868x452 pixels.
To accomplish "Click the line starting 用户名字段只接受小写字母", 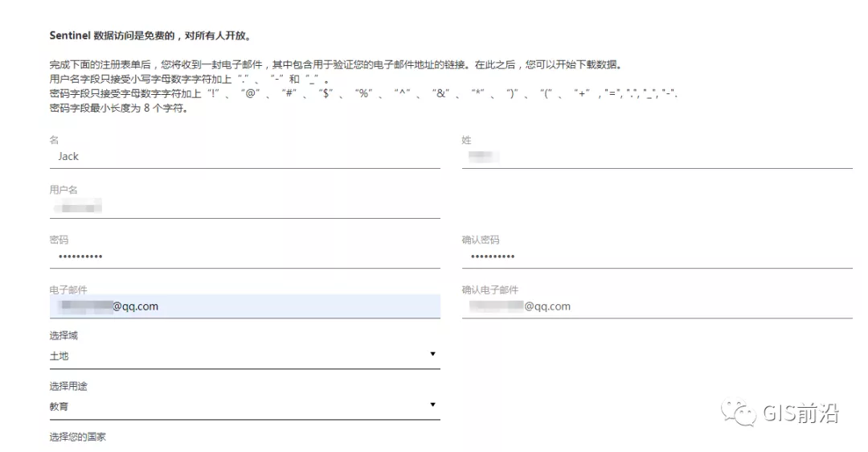I will (189, 79).
